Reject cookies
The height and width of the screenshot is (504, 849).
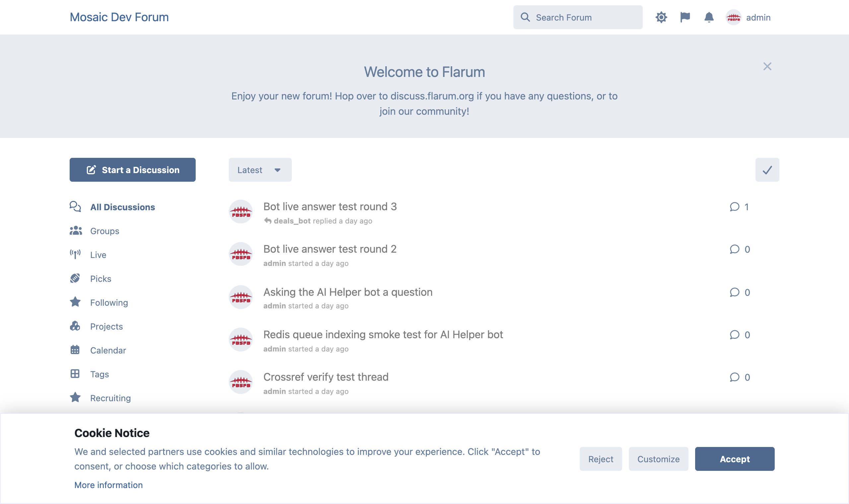point(601,459)
